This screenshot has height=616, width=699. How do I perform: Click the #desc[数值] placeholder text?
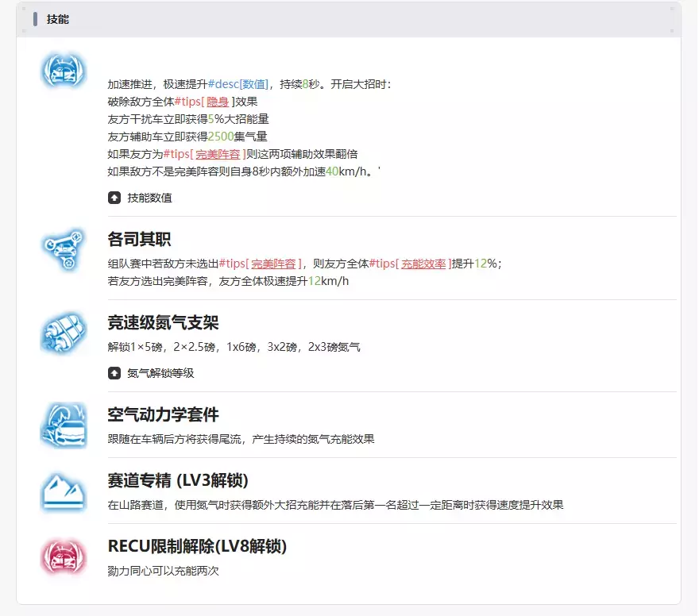coord(238,84)
